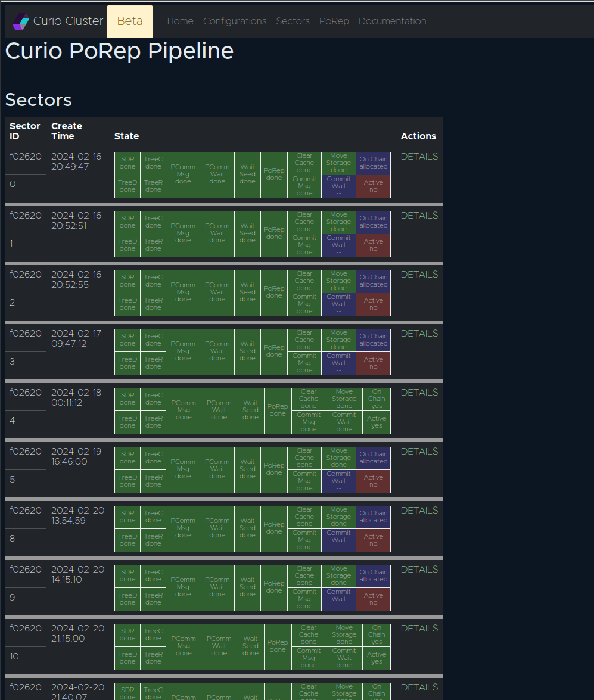Viewport: 594px width, 700px height.
Task: Switch to the PoRep page
Action: click(x=334, y=21)
